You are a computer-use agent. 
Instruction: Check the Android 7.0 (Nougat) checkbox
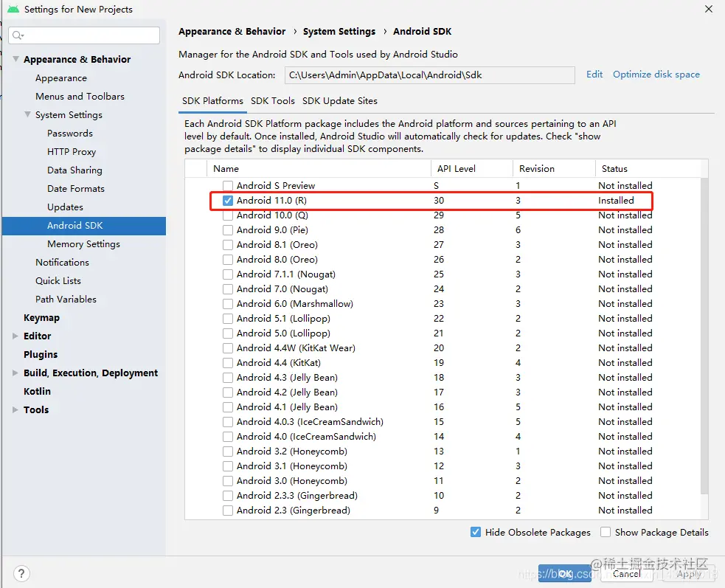(x=227, y=289)
